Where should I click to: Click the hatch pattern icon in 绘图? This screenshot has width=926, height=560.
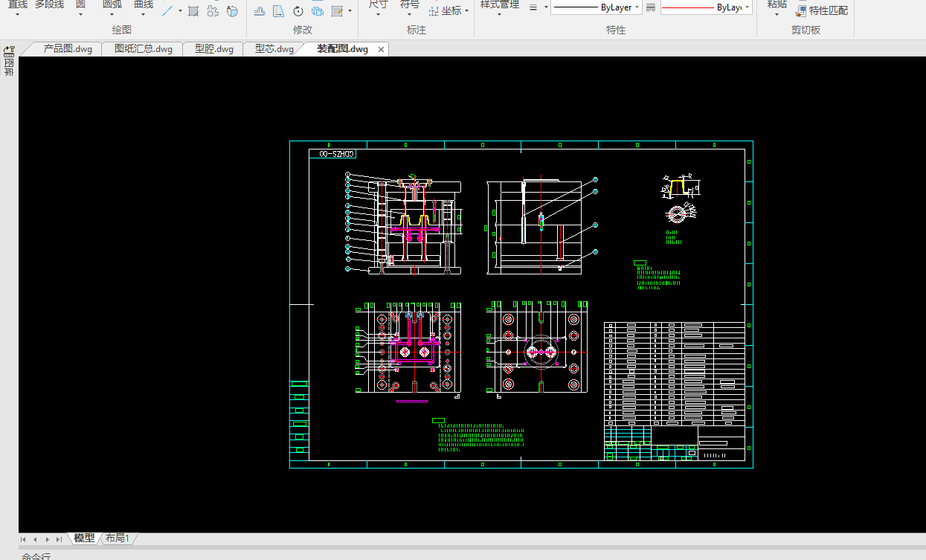point(193,11)
